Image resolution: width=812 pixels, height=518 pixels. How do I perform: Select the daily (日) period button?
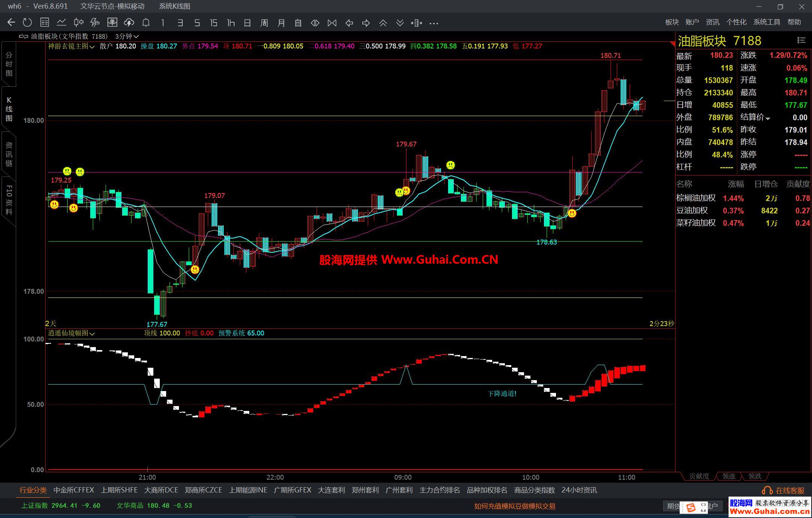pyautogui.click(x=247, y=23)
